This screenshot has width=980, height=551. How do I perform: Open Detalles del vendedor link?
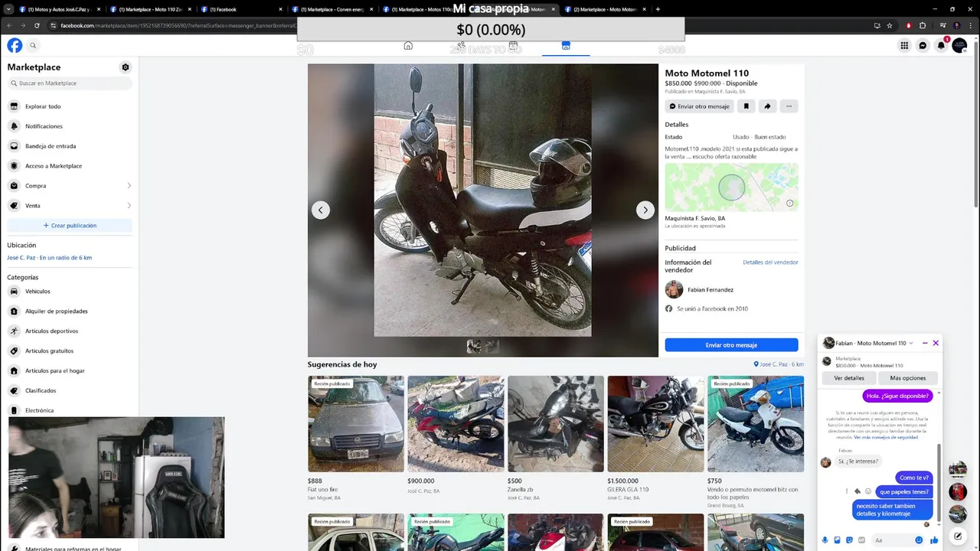pos(770,262)
